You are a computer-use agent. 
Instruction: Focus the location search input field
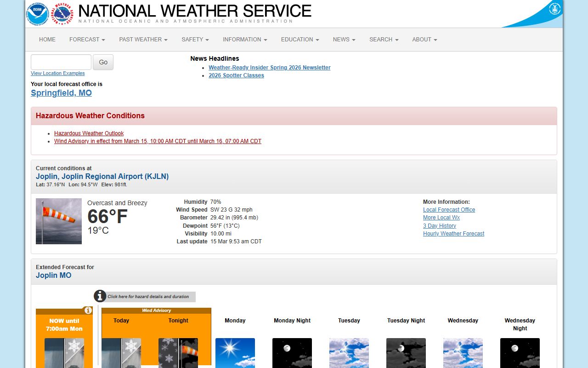coord(61,62)
